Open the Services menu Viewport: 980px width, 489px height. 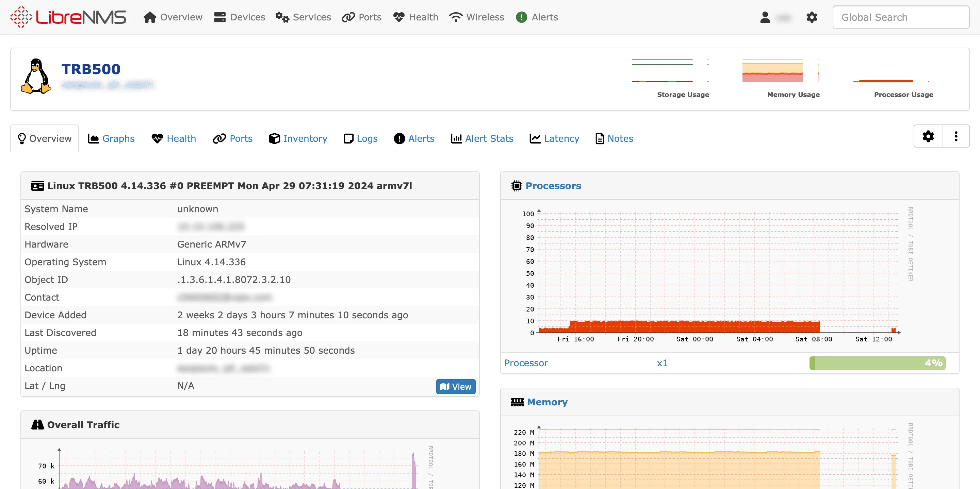[303, 17]
